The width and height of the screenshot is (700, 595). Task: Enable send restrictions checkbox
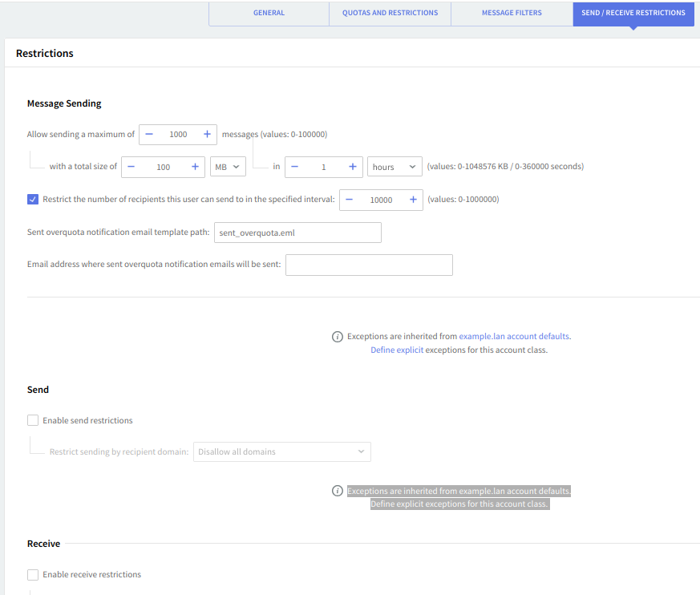(x=33, y=420)
